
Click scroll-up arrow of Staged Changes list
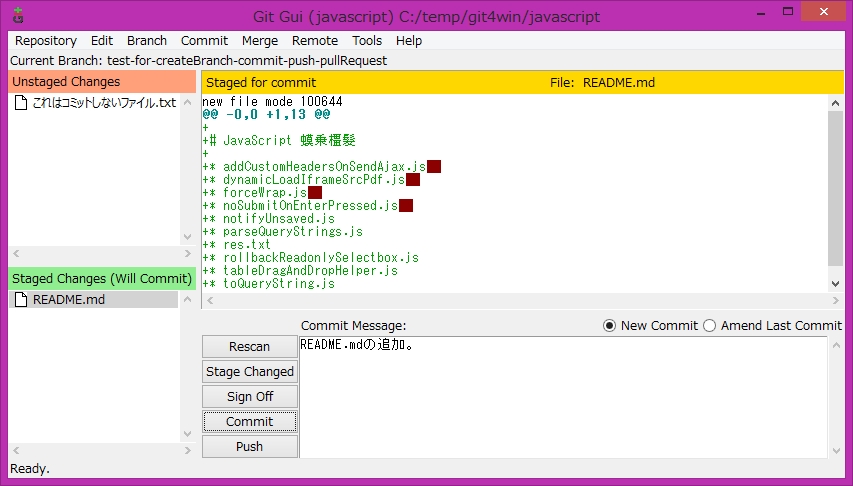point(188,299)
